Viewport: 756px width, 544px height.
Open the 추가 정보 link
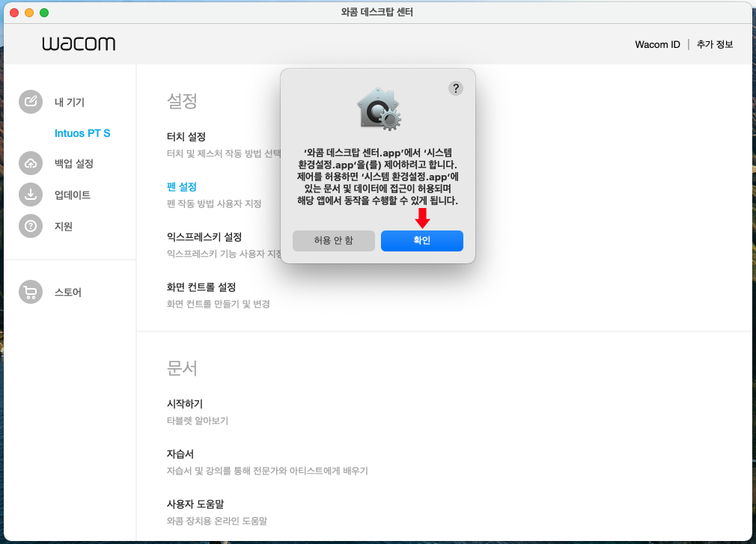point(715,44)
